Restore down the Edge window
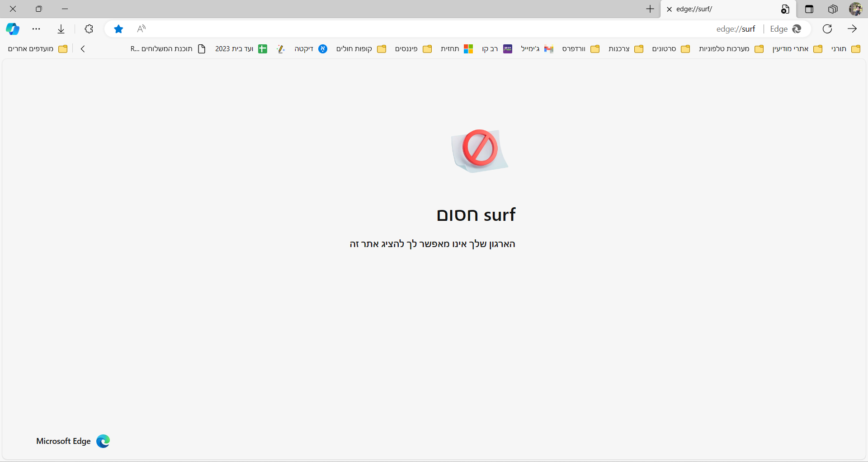Viewport: 868px width, 462px height. coord(39,9)
